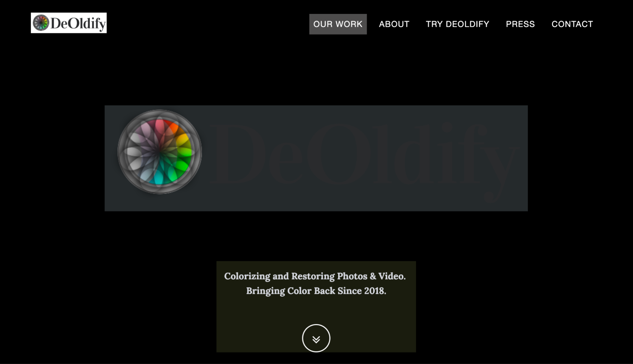
Task: Click the letter O in faded banner text
Action: coord(339,154)
